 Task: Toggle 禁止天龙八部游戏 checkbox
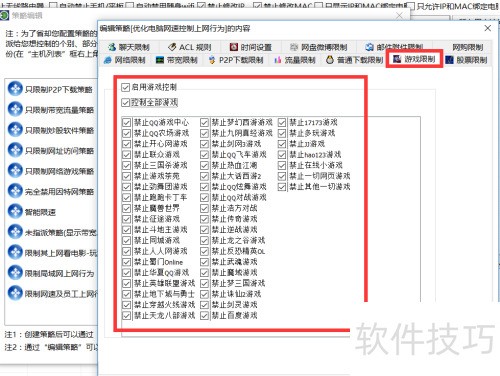(x=126, y=315)
